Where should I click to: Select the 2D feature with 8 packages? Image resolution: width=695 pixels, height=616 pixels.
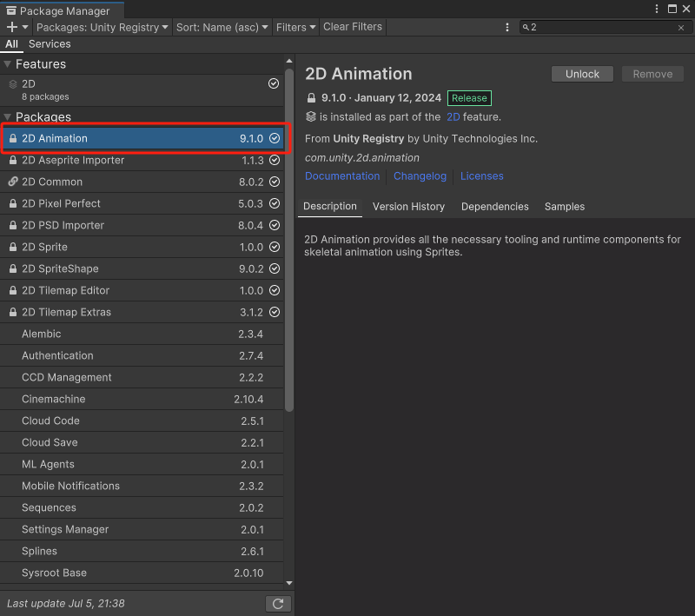142,90
